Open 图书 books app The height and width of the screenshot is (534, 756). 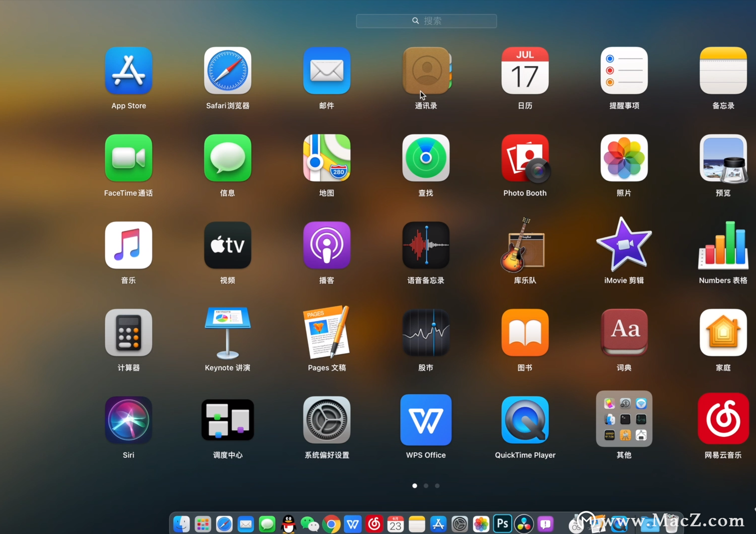[x=525, y=332]
